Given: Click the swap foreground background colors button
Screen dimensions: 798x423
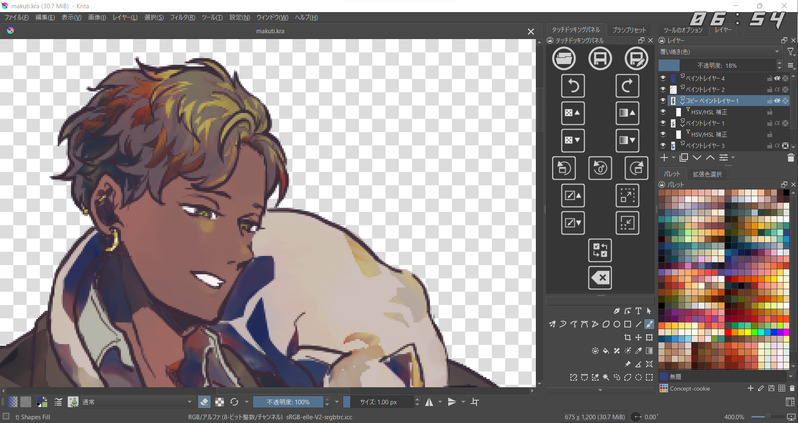Looking at the screenshot, I should (x=600, y=250).
